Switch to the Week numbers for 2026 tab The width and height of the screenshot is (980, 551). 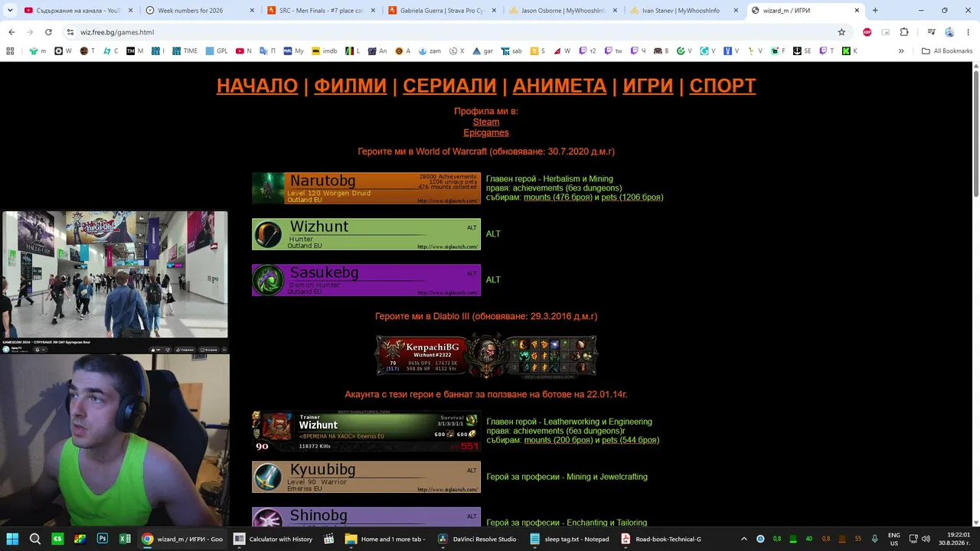pos(198,11)
